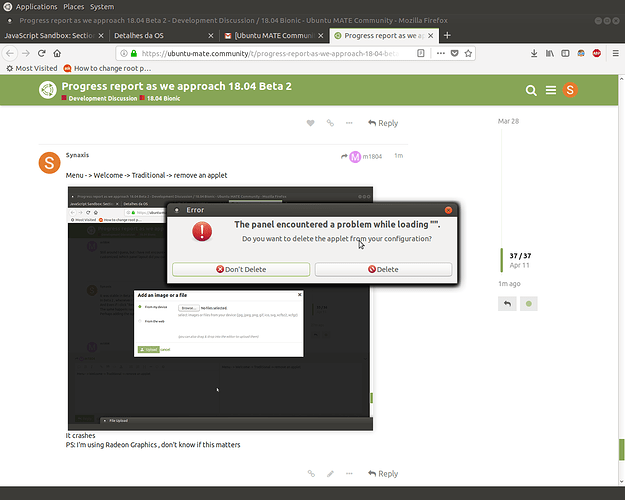Toggle topic tracking green dot button
The width and height of the screenshot is (625, 500).
pyautogui.click(x=529, y=304)
